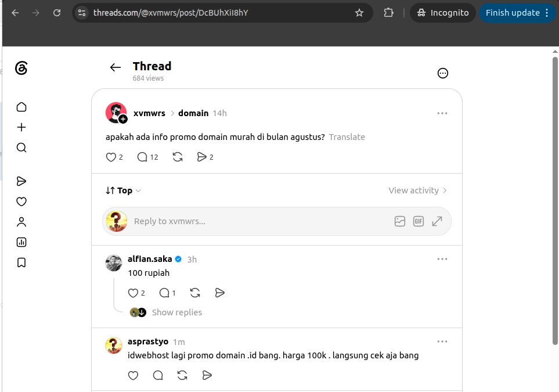This screenshot has height=392, width=559.
Task: Open the profile person icon in sidebar
Action: (x=21, y=222)
